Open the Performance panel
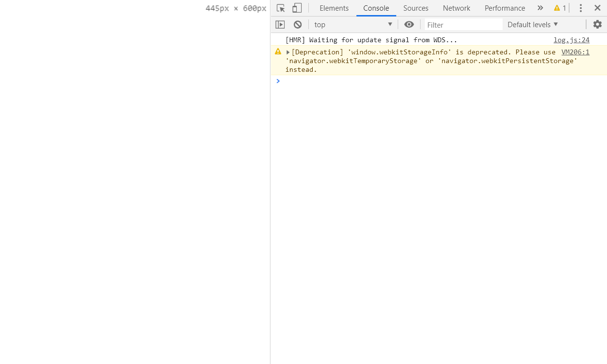 click(x=505, y=8)
